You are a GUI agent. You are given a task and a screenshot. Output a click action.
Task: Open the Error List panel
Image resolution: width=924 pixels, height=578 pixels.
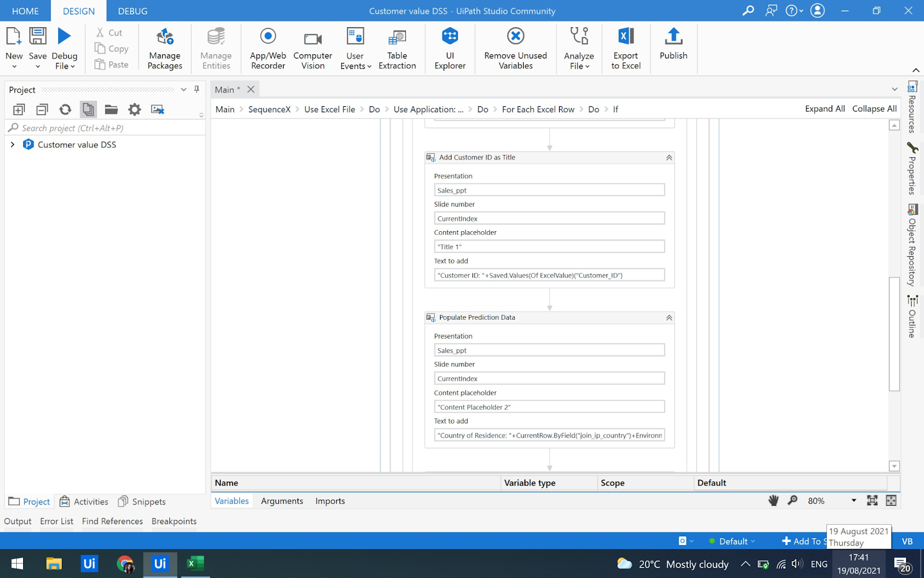click(x=57, y=521)
